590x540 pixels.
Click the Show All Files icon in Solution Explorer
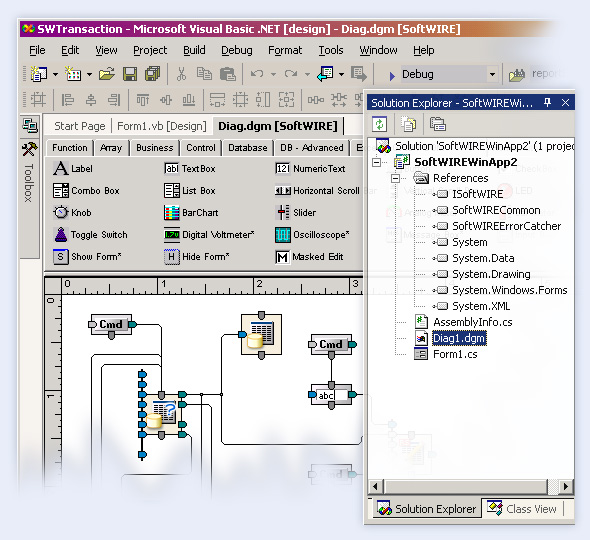click(408, 124)
